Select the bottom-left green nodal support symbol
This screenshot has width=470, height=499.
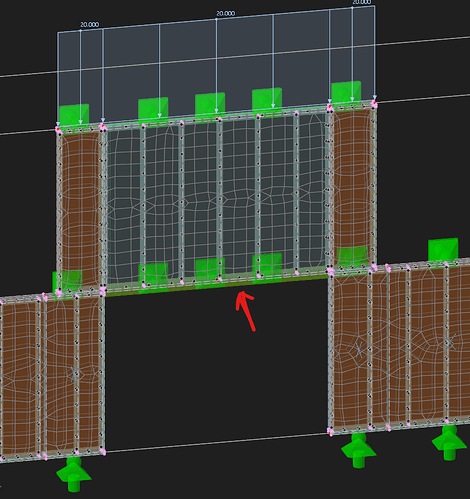click(74, 474)
